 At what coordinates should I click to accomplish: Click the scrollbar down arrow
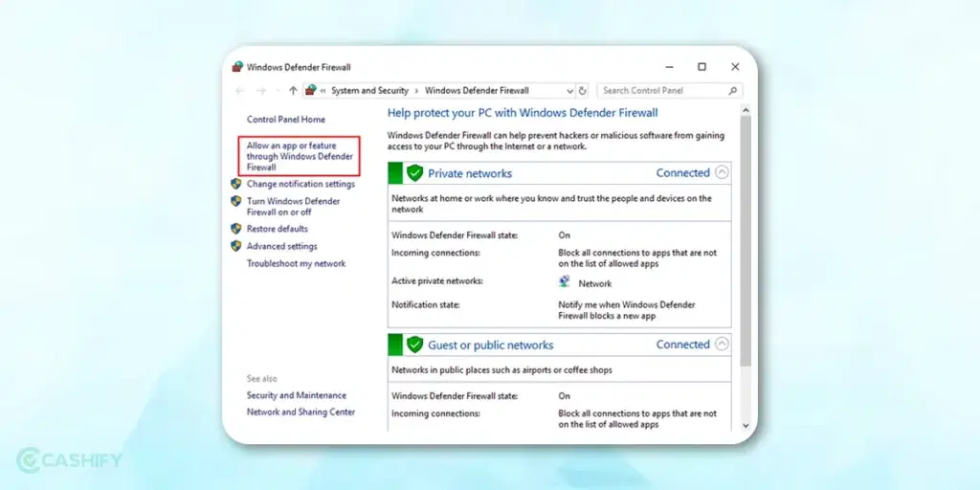coord(745,425)
